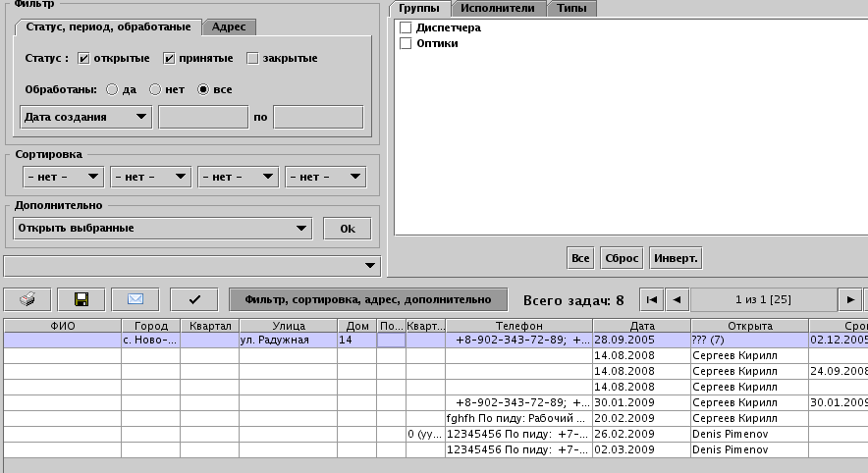
Task: Toggle the 'открытые' status checkbox
Action: pos(83,58)
